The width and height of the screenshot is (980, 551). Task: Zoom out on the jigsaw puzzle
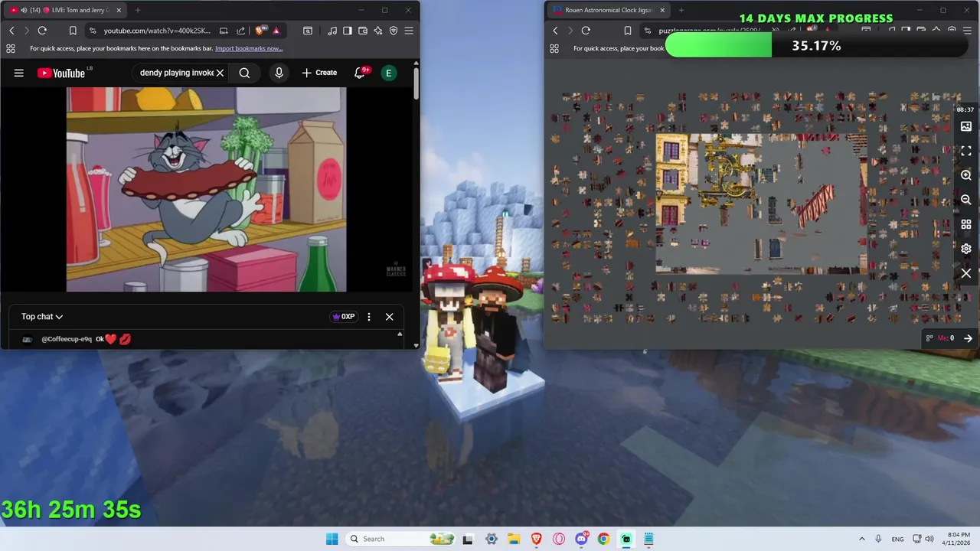coord(966,200)
